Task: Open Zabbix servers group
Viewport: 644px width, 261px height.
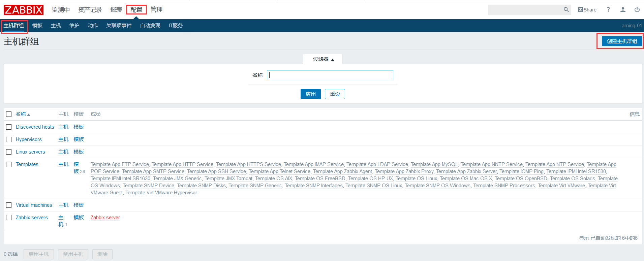Action: tap(32, 218)
